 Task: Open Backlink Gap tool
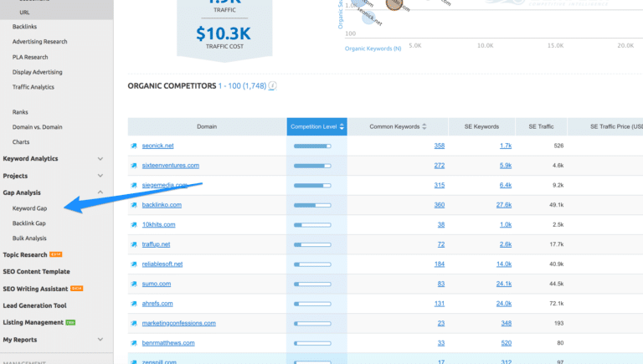pyautogui.click(x=28, y=223)
